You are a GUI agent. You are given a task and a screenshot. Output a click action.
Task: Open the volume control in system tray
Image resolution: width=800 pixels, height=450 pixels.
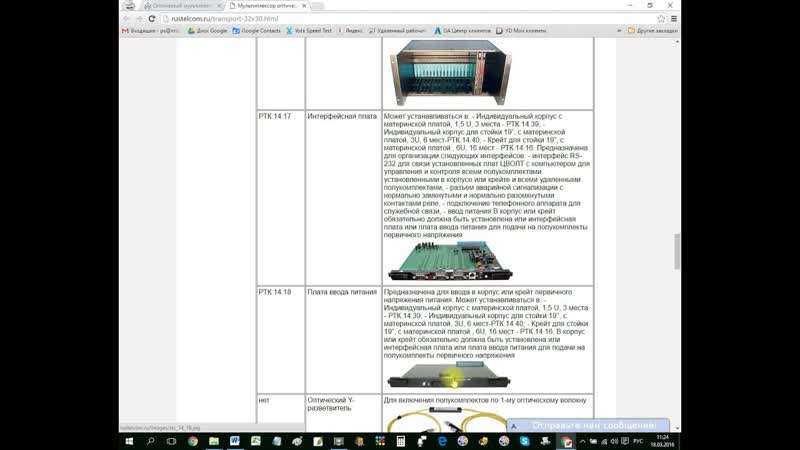[x=614, y=441]
